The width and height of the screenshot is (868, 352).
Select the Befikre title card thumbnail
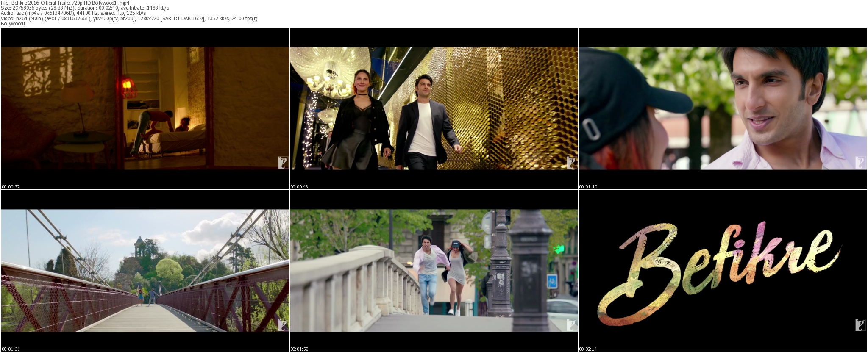click(723, 271)
